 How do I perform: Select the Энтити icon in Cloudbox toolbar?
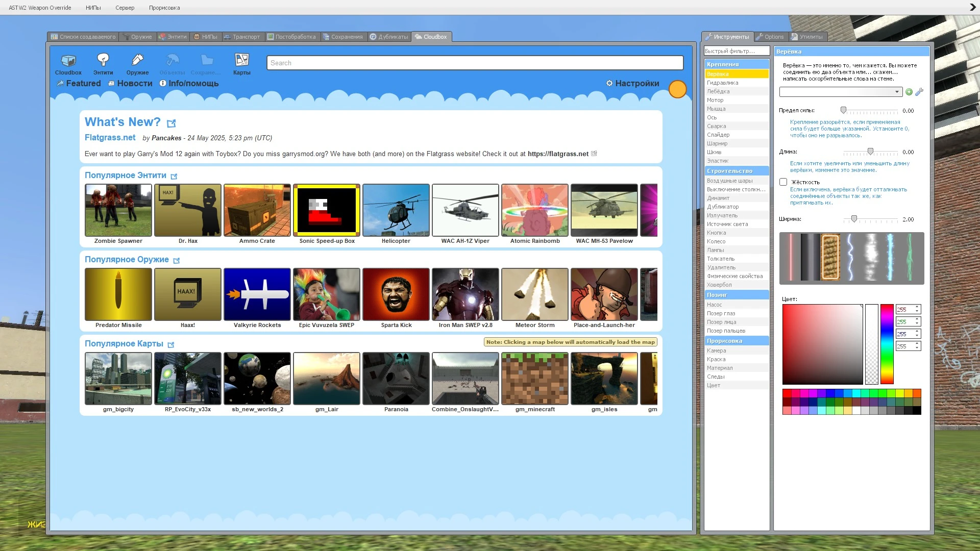(103, 60)
